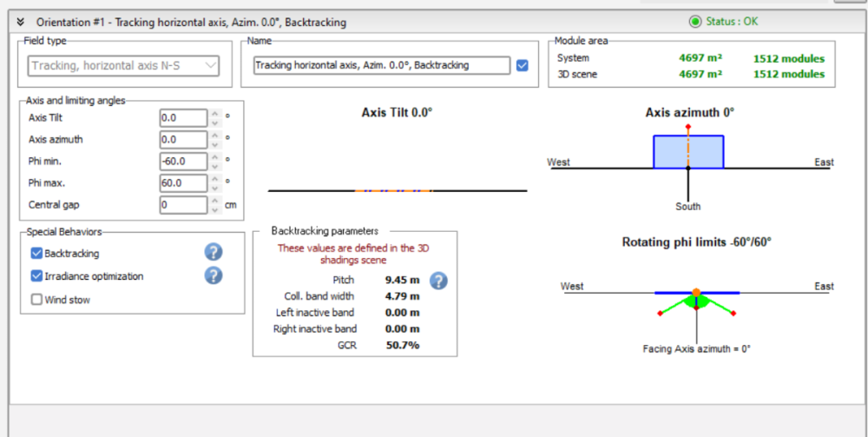
Task: Open the Field type dropdown
Action: coord(124,66)
